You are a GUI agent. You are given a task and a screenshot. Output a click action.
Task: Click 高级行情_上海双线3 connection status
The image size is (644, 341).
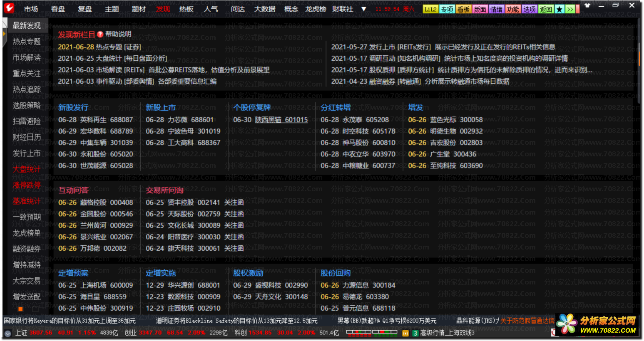[x=447, y=333]
